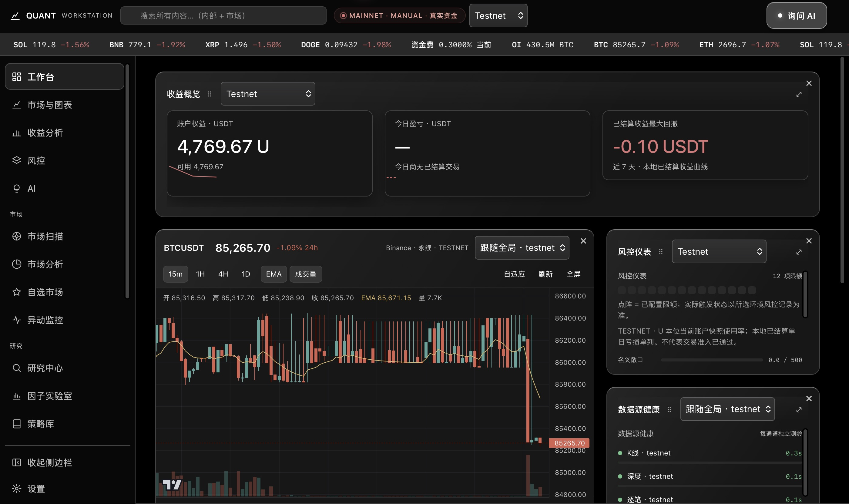Open 市场与图表 in the sidebar

pyautogui.click(x=65, y=105)
